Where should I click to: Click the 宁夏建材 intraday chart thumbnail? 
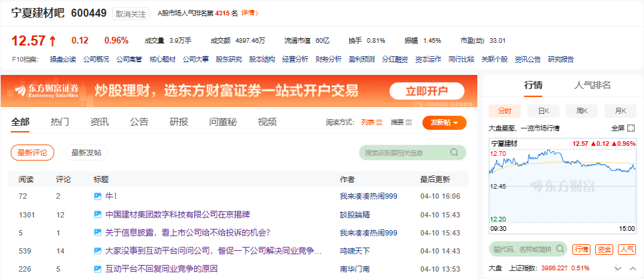(562, 186)
